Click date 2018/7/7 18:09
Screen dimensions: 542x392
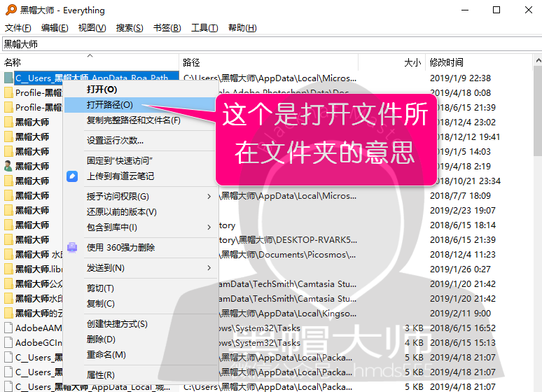(x=460, y=196)
